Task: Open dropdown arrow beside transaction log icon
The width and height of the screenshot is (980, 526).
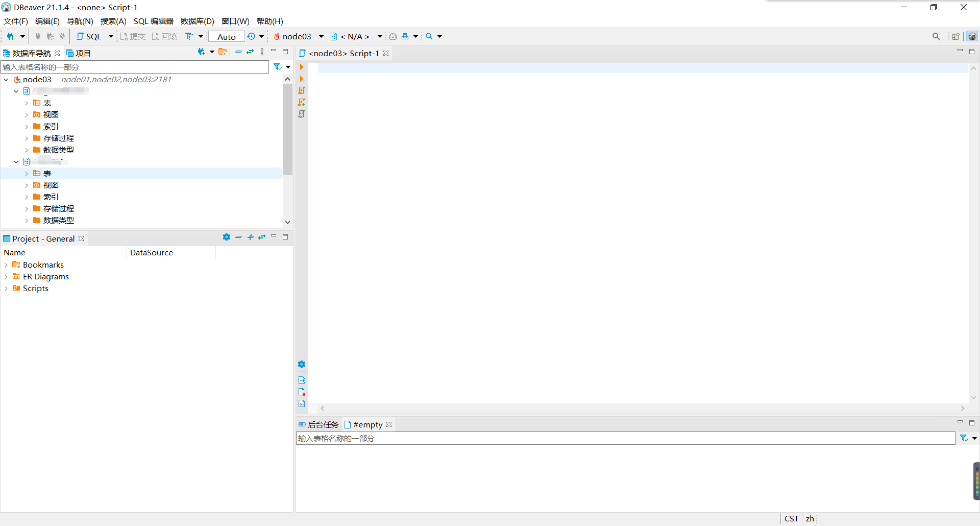Action: [x=262, y=36]
